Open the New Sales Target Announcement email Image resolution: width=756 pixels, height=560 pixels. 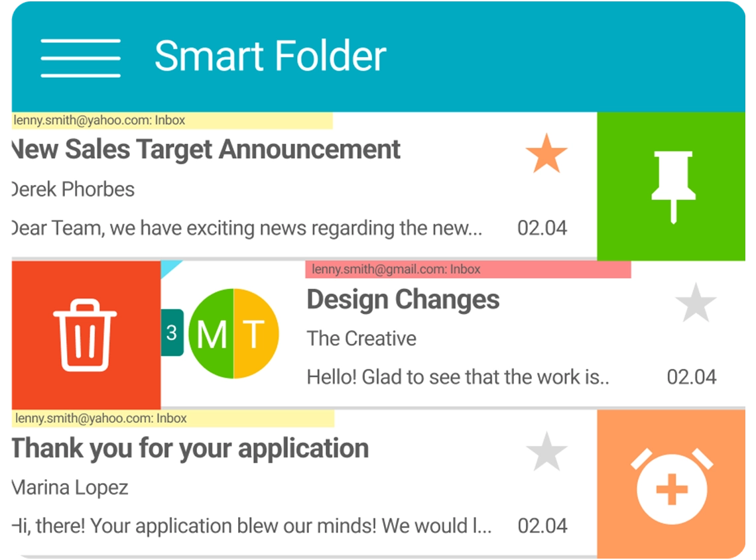pyautogui.click(x=206, y=150)
